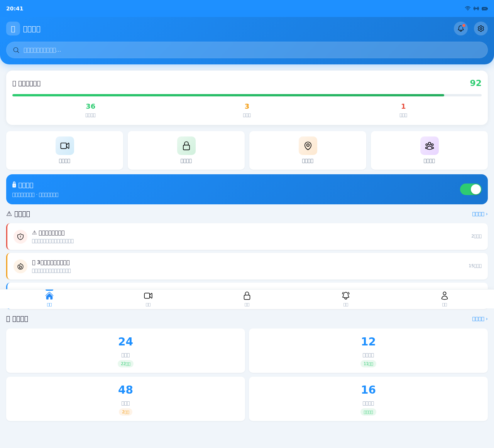Open the people group quick action card
Viewport: 494px width, 448px height.
[429, 150]
